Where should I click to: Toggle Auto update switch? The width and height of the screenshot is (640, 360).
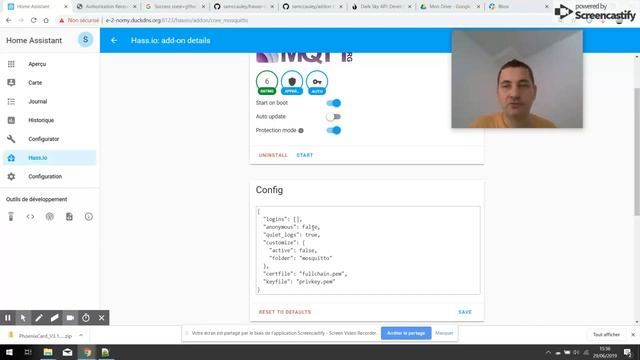pyautogui.click(x=333, y=117)
